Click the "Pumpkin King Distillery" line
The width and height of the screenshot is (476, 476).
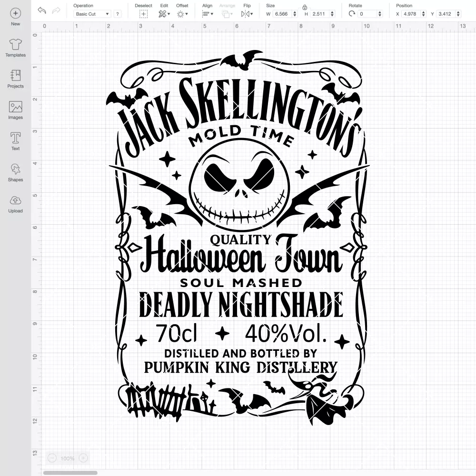241,367
